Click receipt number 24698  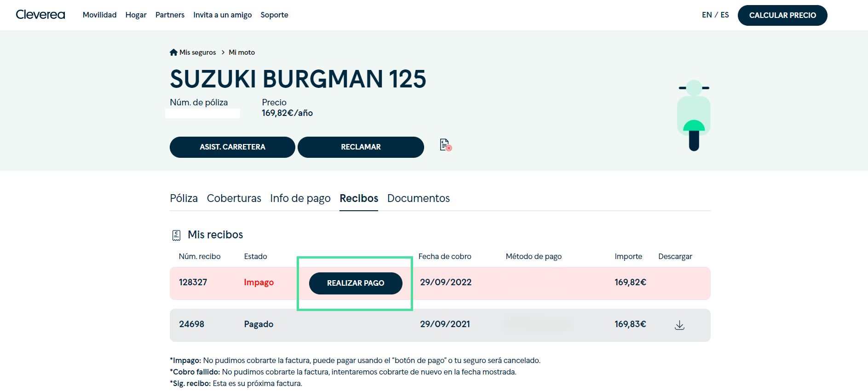191,324
